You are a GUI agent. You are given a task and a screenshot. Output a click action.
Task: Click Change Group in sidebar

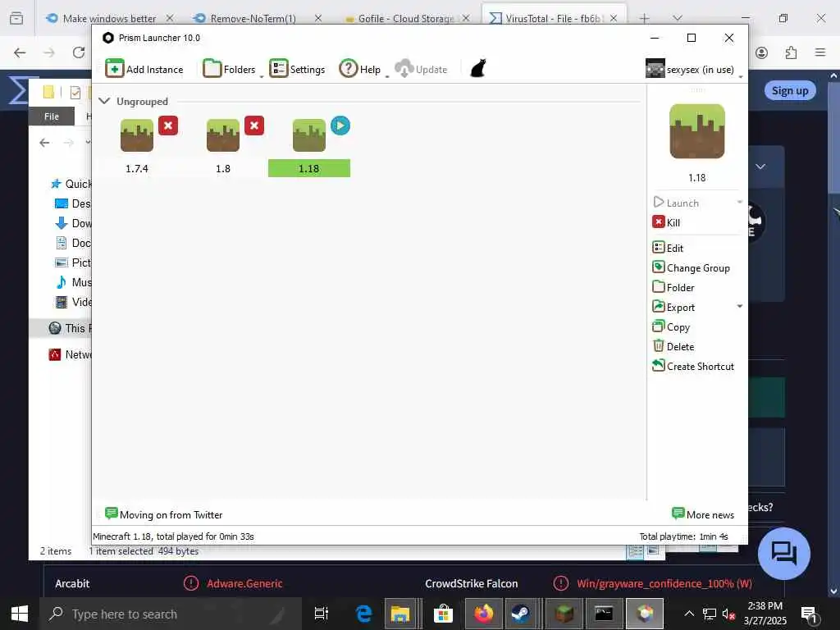click(x=691, y=267)
